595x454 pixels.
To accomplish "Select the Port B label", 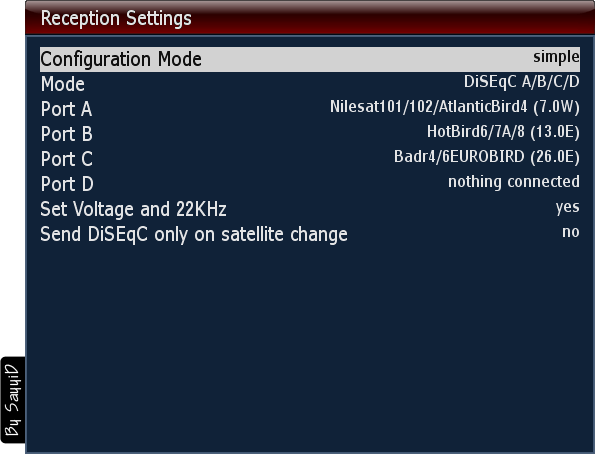I will [x=66, y=134].
